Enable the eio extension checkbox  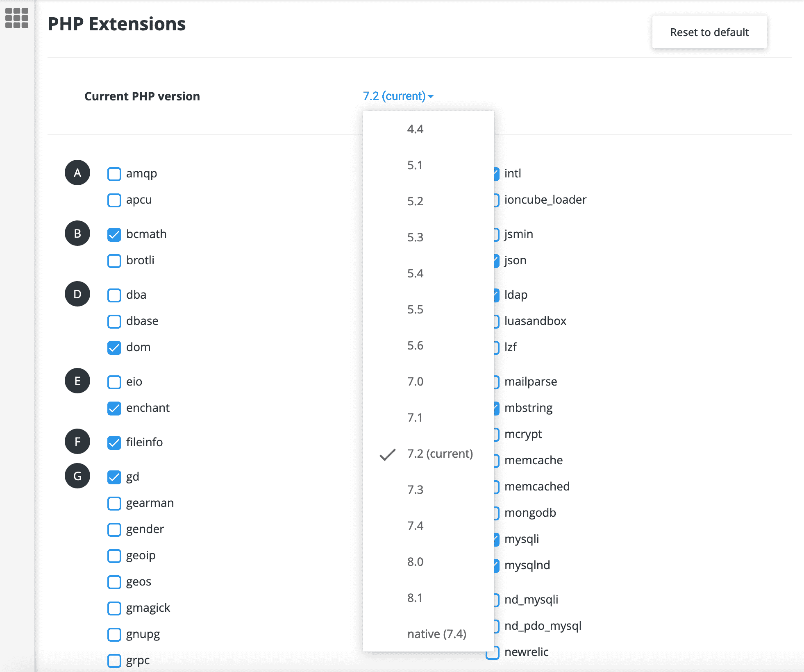tap(114, 382)
